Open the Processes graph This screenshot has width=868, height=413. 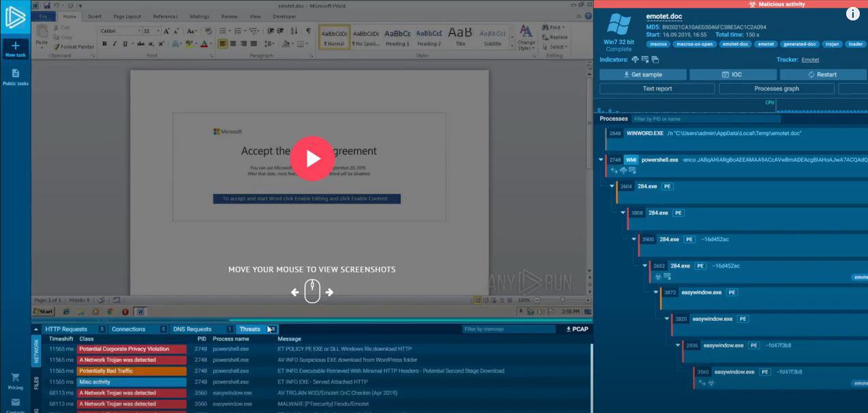776,89
